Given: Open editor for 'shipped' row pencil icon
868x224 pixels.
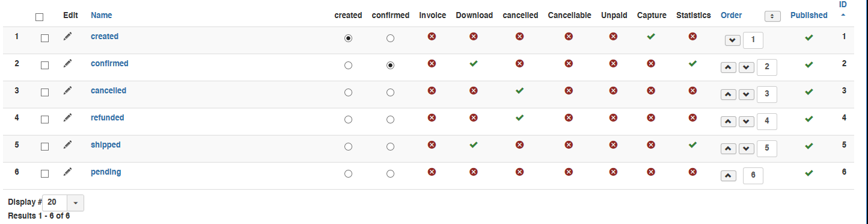Looking at the screenshot, I should (68, 145).
